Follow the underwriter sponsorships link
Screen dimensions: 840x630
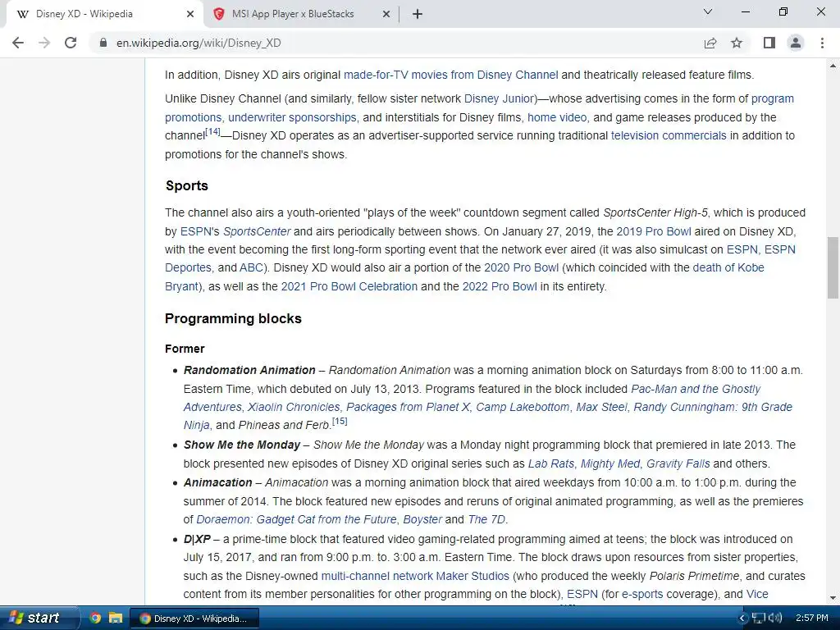(292, 117)
